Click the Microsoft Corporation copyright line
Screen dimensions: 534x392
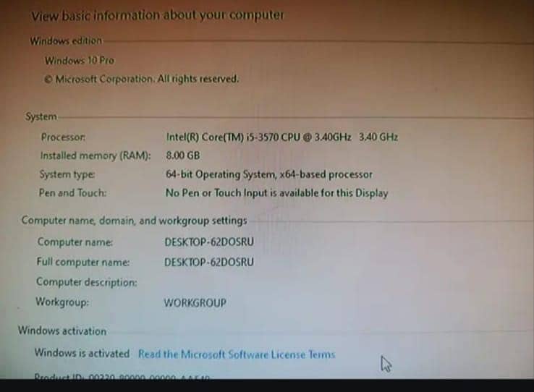[141, 79]
